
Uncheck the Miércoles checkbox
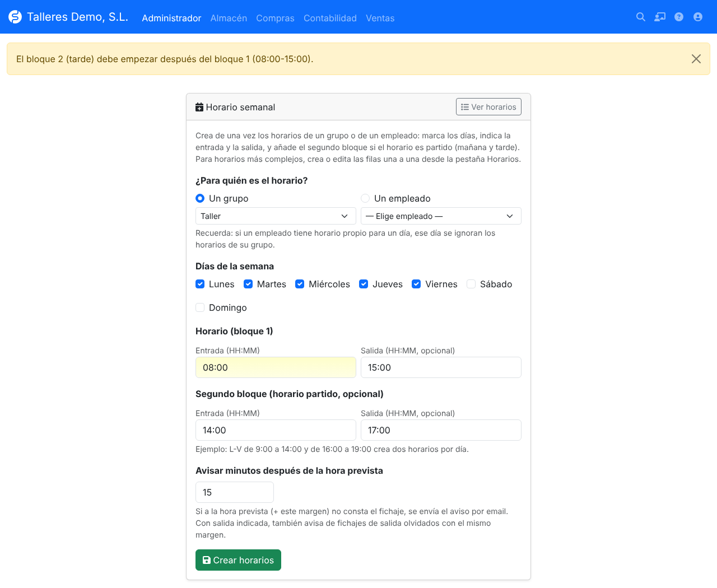point(300,284)
